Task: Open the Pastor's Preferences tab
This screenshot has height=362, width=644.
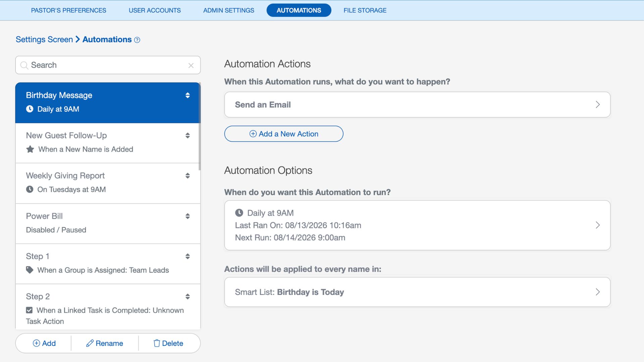Action: click(x=68, y=10)
